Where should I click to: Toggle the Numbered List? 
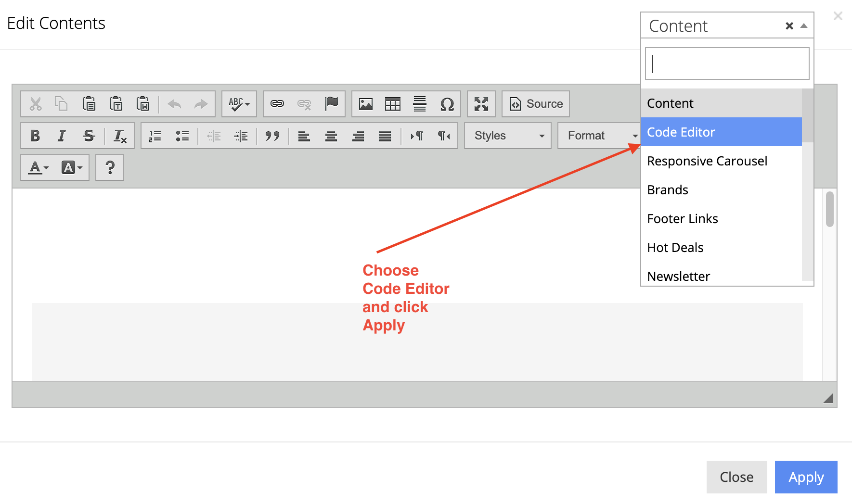(x=155, y=136)
